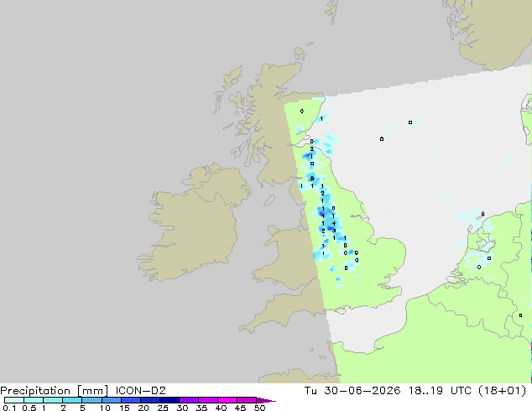Click the 1 to 2 mm legend swatch

53,400
